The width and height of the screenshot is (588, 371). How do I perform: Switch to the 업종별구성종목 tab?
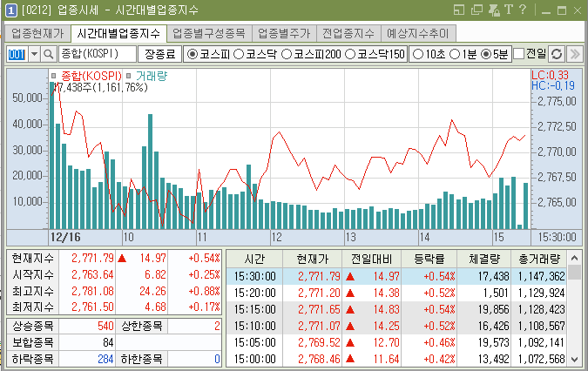click(x=209, y=34)
